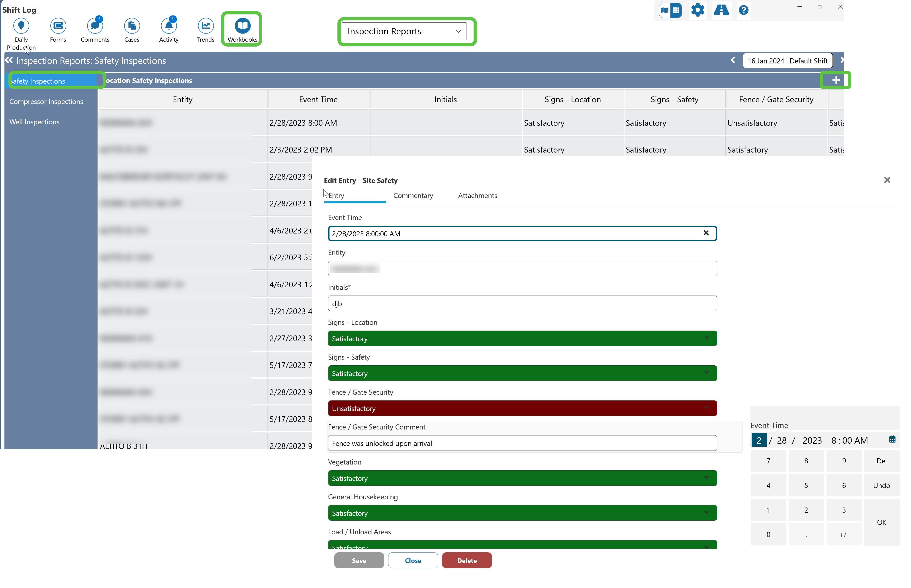
Task: Click the Initials input field
Action: (522, 304)
